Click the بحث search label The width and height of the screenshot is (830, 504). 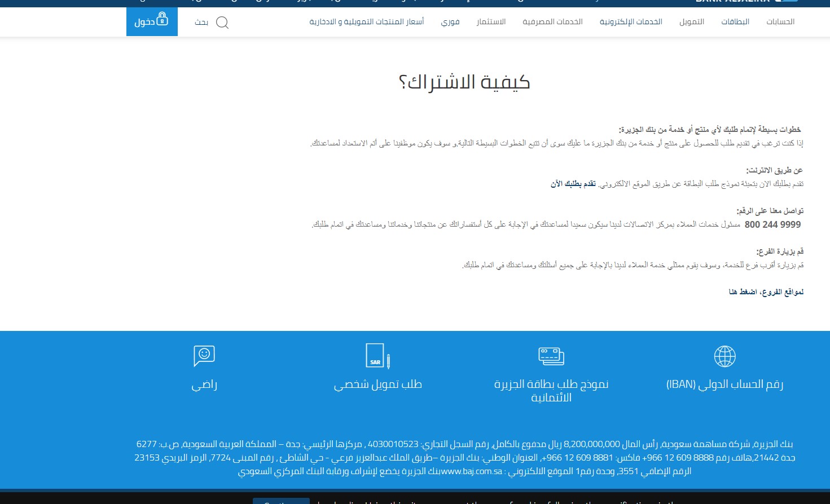coord(201,23)
